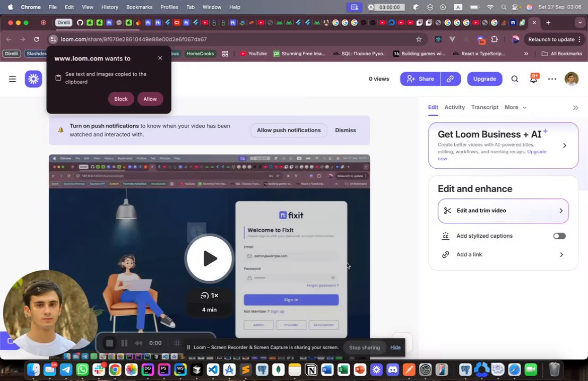588x381 pixels.
Task: Allow clipboard access for loom.com
Action: [150, 99]
